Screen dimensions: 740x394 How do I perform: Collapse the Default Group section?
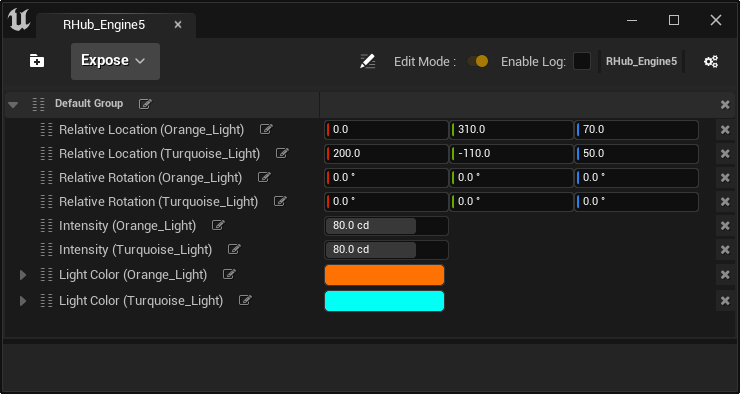coord(13,105)
